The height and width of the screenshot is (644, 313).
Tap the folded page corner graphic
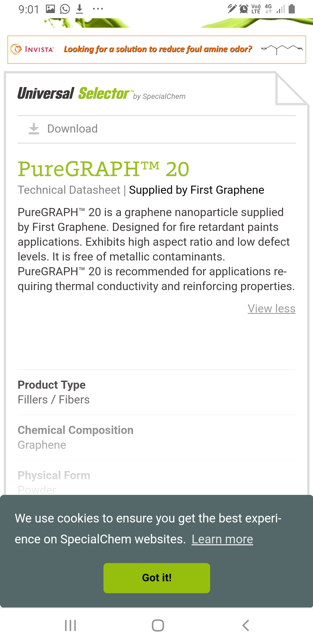point(291,88)
